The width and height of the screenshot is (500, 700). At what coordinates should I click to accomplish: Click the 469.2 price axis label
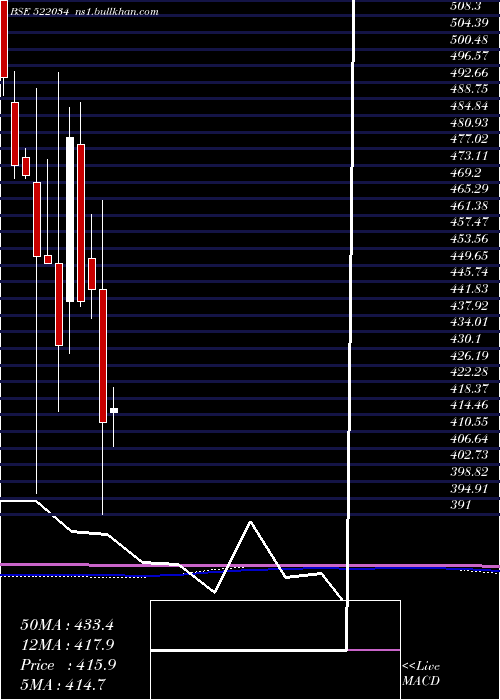click(465, 172)
